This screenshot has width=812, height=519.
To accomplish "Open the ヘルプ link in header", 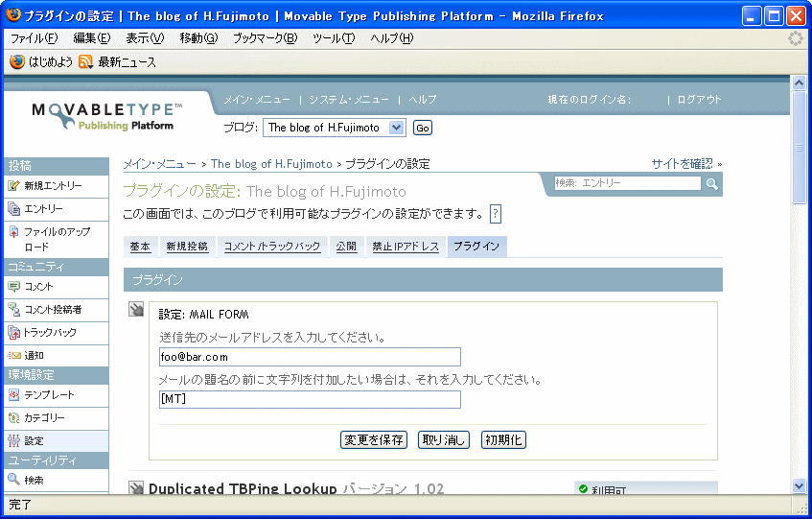I will (x=423, y=100).
